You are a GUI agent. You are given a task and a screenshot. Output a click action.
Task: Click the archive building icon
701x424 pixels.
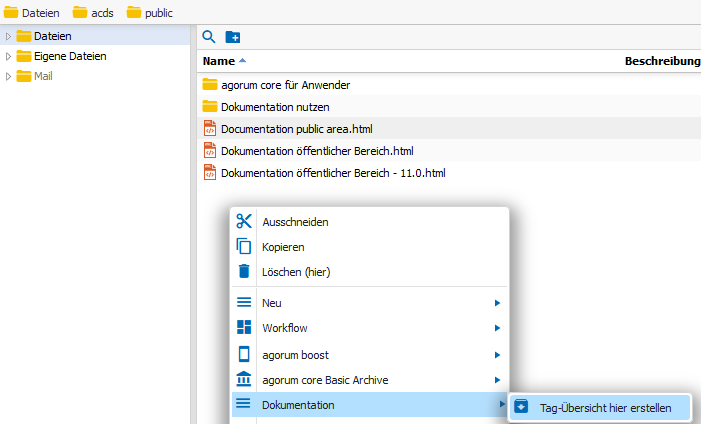point(244,379)
